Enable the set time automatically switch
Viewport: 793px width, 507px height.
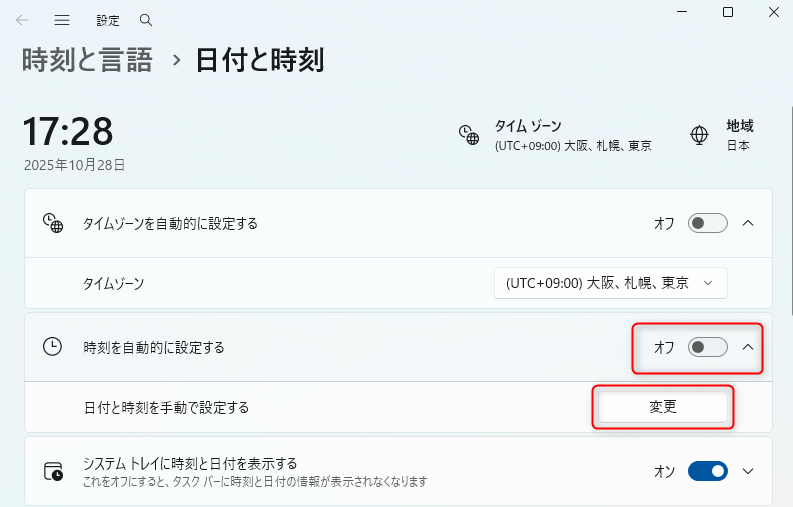point(707,347)
